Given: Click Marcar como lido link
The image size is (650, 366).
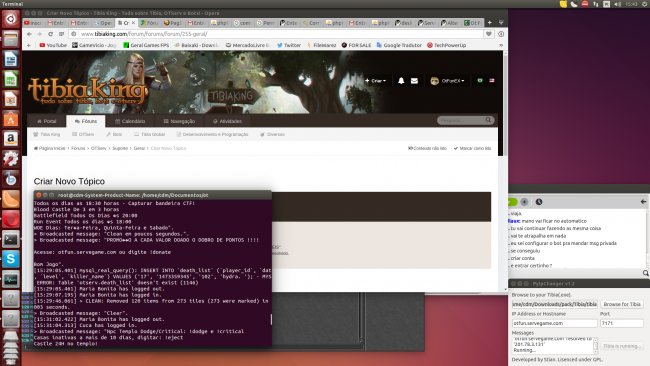Looking at the screenshot, I should click(x=473, y=148).
